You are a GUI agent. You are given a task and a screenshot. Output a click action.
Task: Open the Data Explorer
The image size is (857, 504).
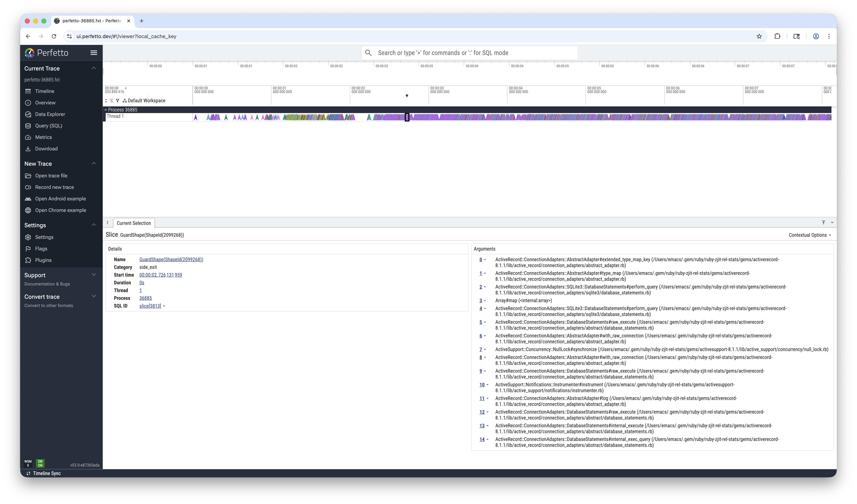tap(50, 114)
